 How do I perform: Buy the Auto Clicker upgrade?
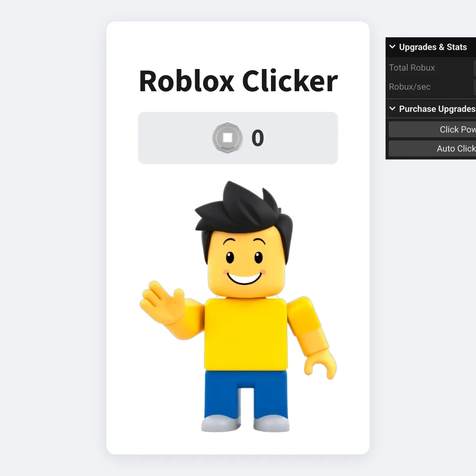[x=432, y=148]
